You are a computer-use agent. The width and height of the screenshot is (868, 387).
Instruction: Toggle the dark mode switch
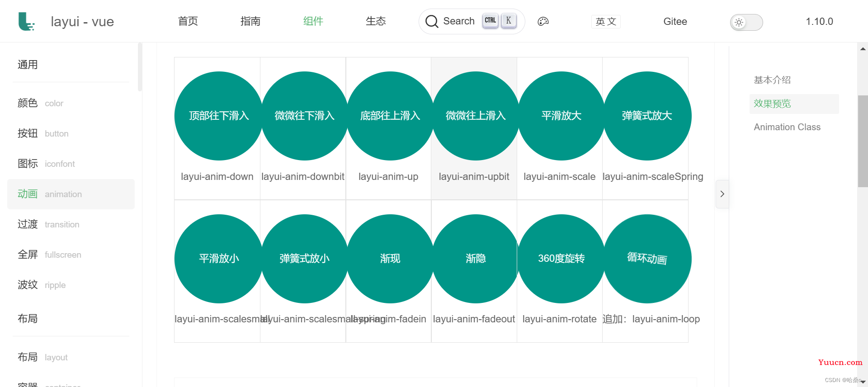pyautogui.click(x=746, y=22)
